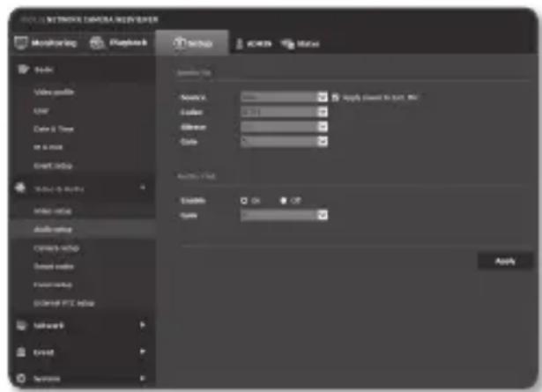Click the Video & Audio section icon

point(21,188)
